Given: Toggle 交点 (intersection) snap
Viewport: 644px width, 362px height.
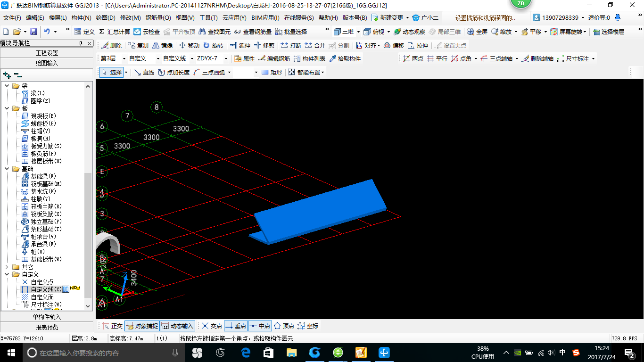Looking at the screenshot, I should coord(212,326).
